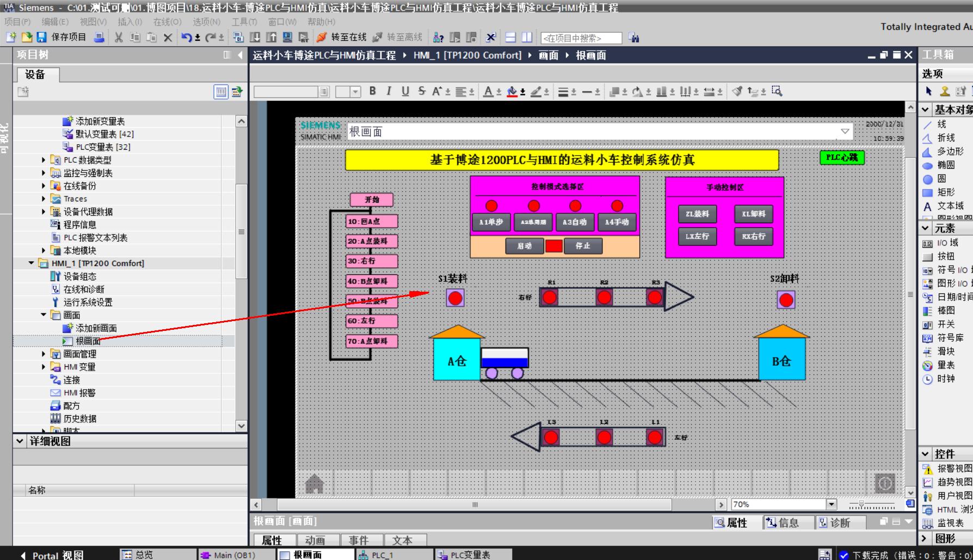Choose the I/O field element
The height and width of the screenshot is (560, 973).
pyautogui.click(x=928, y=243)
